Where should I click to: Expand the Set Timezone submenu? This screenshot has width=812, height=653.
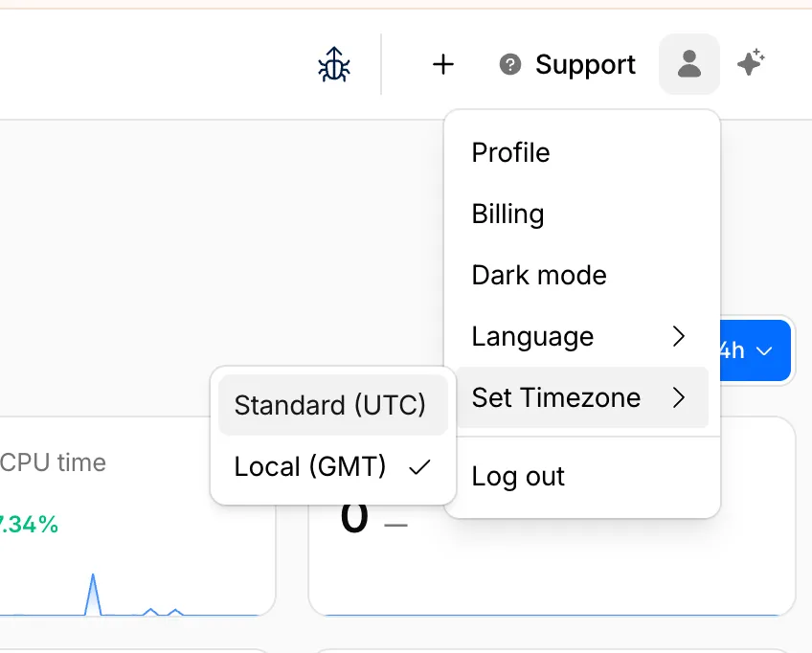553,397
